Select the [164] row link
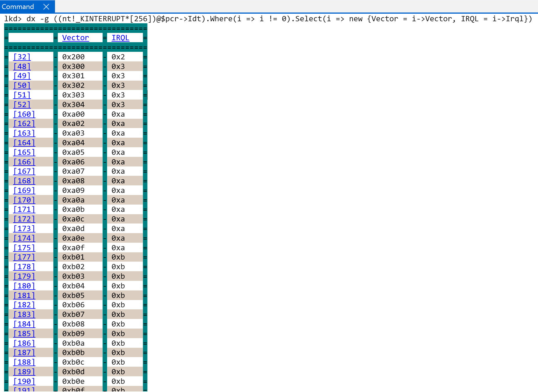538x392 pixels. coord(24,143)
